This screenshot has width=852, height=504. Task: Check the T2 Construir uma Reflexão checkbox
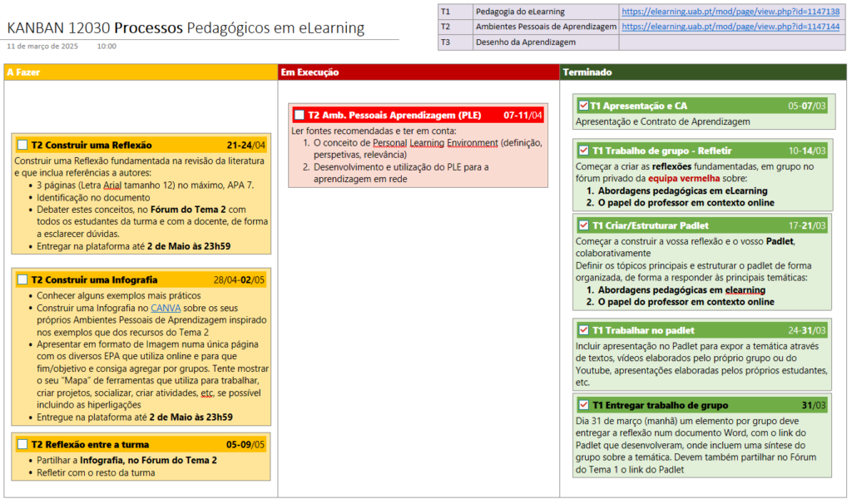tap(22, 145)
